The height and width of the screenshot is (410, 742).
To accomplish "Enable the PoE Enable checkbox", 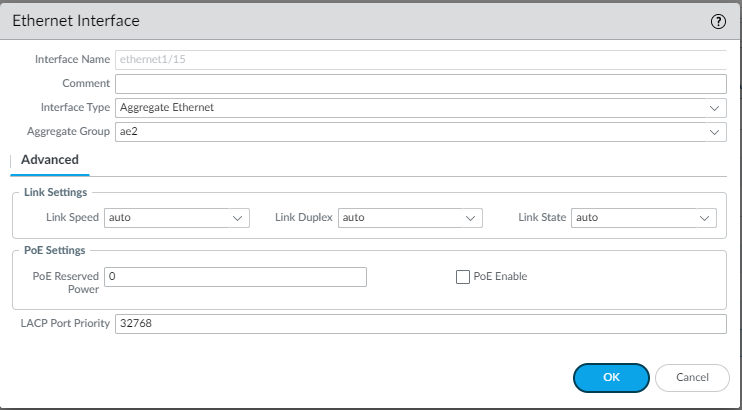I will click(x=463, y=276).
